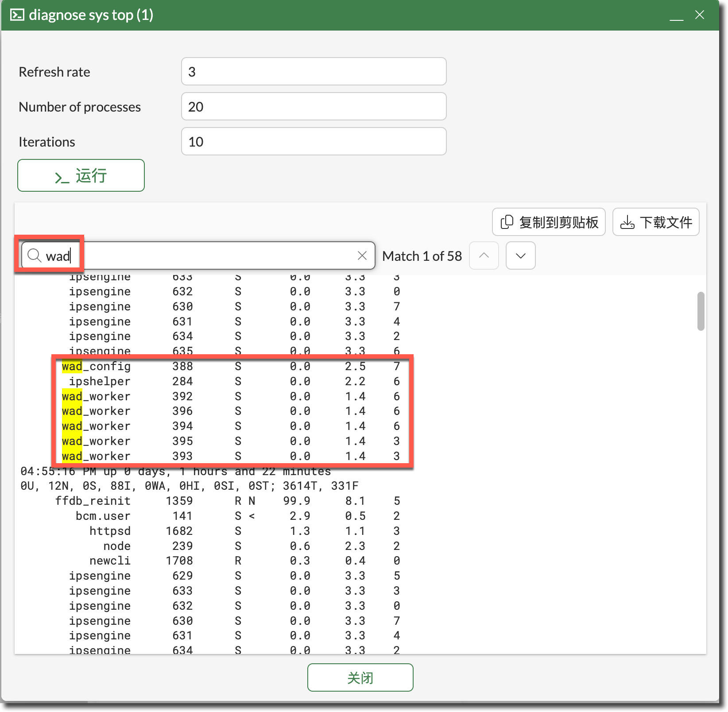728x712 pixels.
Task: Click the CPU summary line 0U, 12N
Action: tap(190, 486)
